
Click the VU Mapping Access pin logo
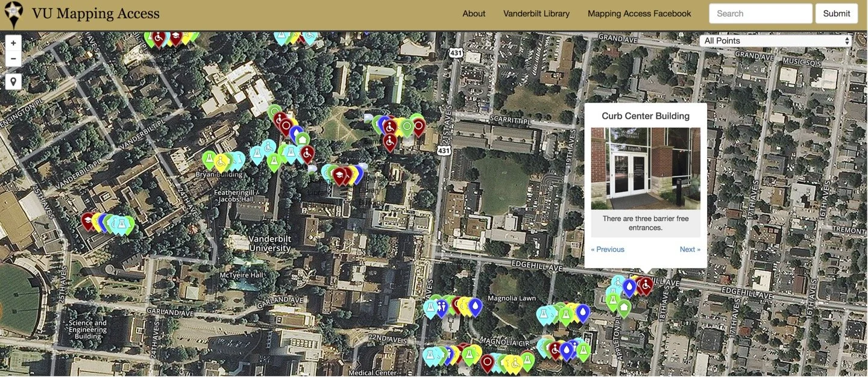(13, 13)
